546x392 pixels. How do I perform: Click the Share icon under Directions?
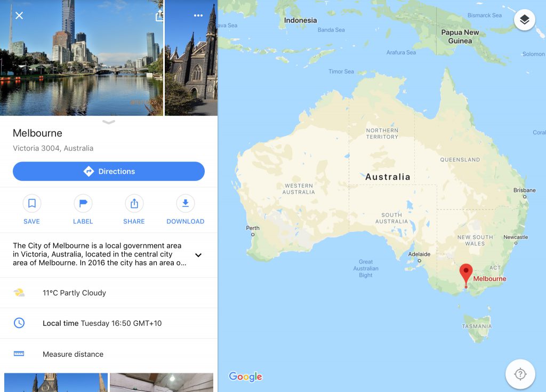tap(134, 203)
